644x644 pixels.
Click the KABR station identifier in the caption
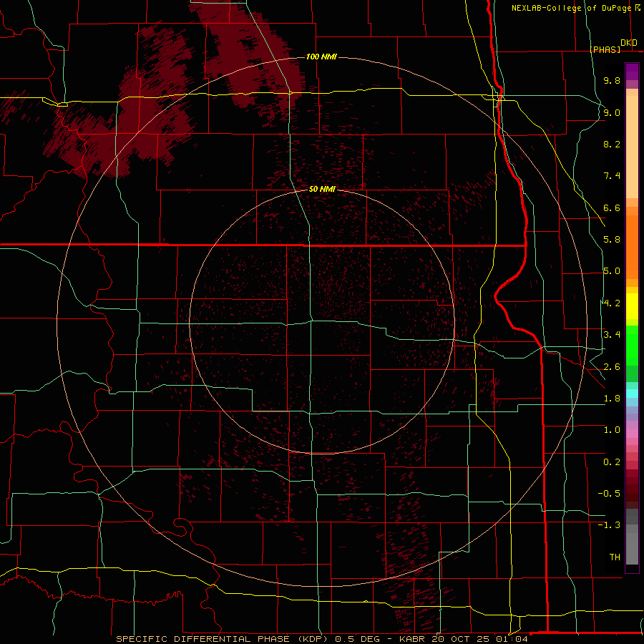pos(413,639)
